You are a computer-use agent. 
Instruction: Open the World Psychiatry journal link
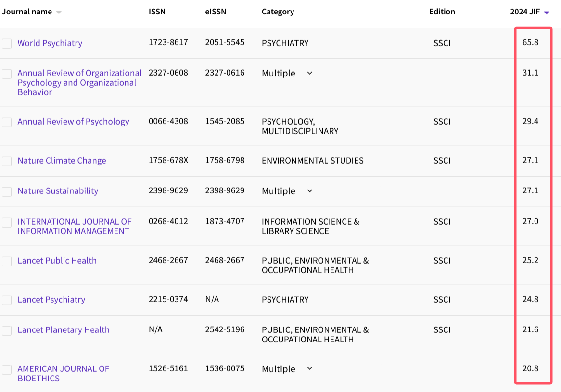pos(50,43)
